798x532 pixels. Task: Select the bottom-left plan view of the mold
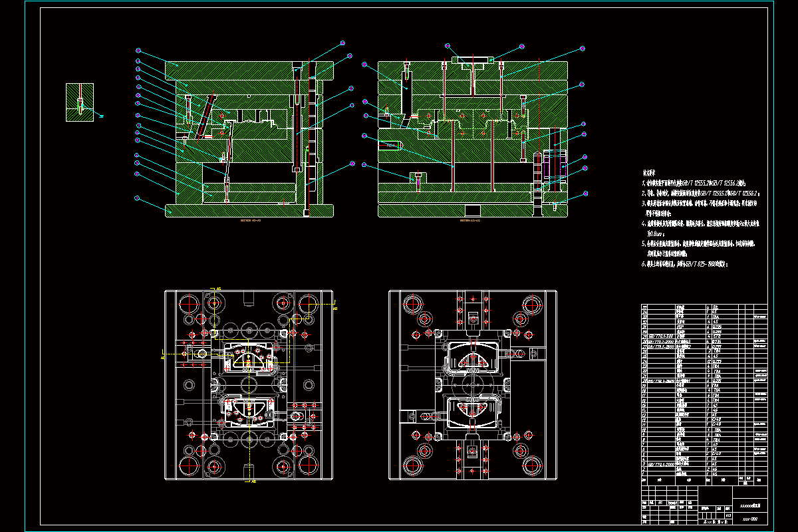[249, 384]
